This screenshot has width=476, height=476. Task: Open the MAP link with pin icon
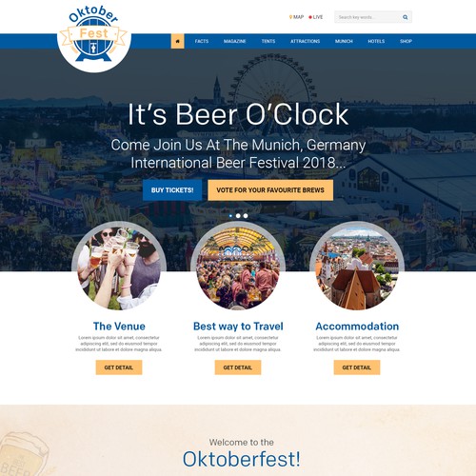click(x=296, y=17)
